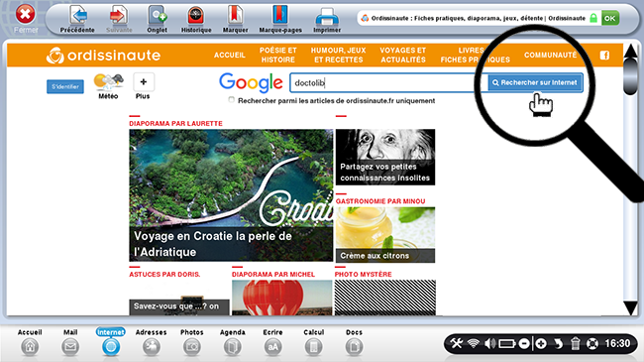The image size is (644, 362).
Task: Confirm the address with the green OK button
Action: 610,18
